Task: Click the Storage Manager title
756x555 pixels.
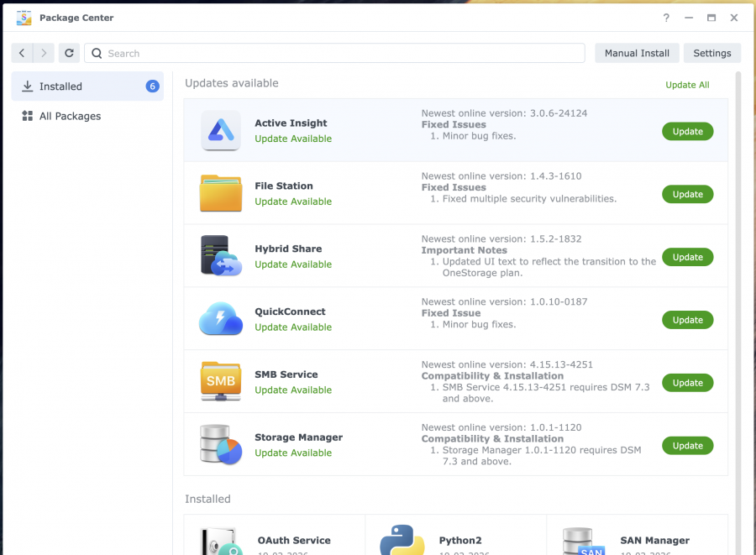Action: [298, 437]
